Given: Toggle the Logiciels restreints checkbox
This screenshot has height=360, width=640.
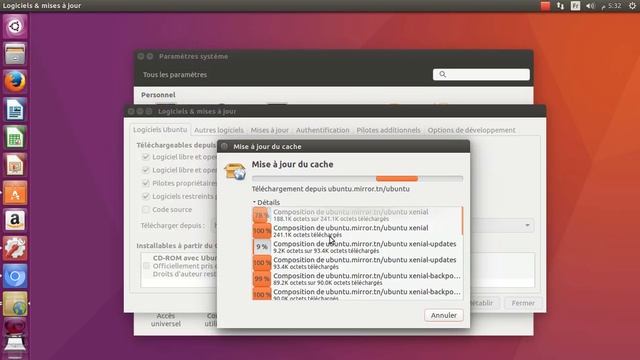Looking at the screenshot, I should [146, 196].
